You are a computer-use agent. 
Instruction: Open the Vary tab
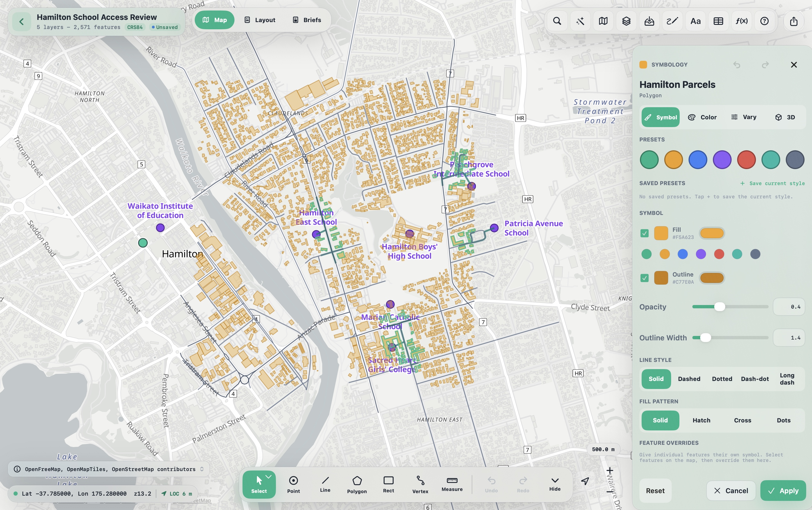point(744,117)
